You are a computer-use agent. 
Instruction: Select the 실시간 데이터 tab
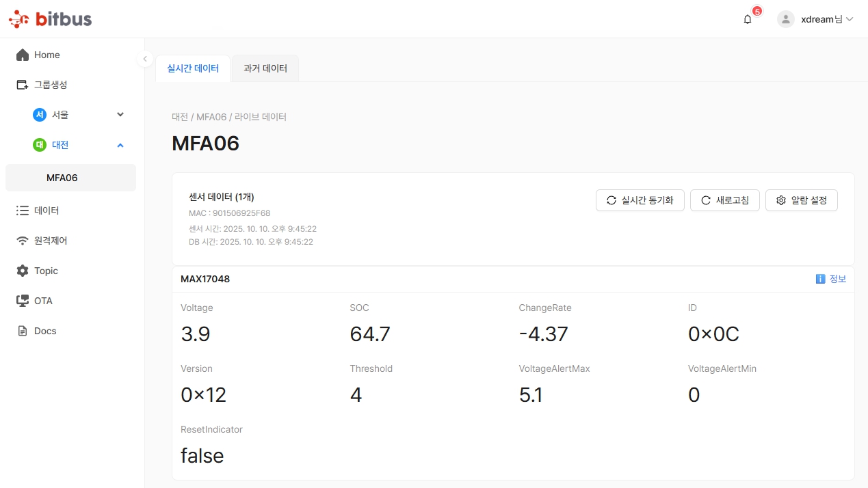193,68
